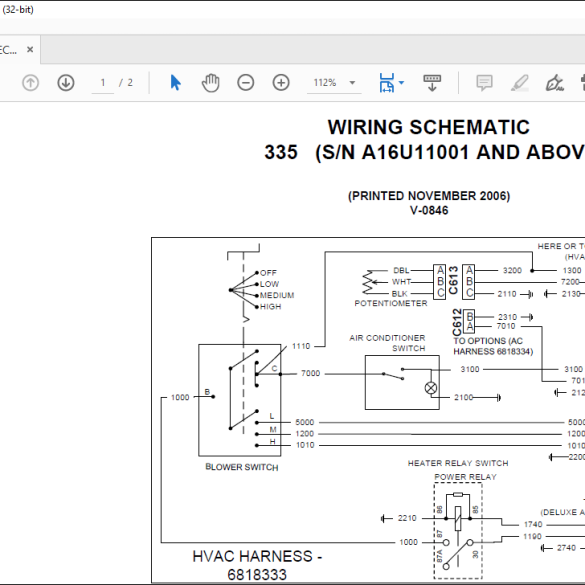Click the MEDIUM switch position label
The height and width of the screenshot is (585, 585).
click(x=277, y=295)
